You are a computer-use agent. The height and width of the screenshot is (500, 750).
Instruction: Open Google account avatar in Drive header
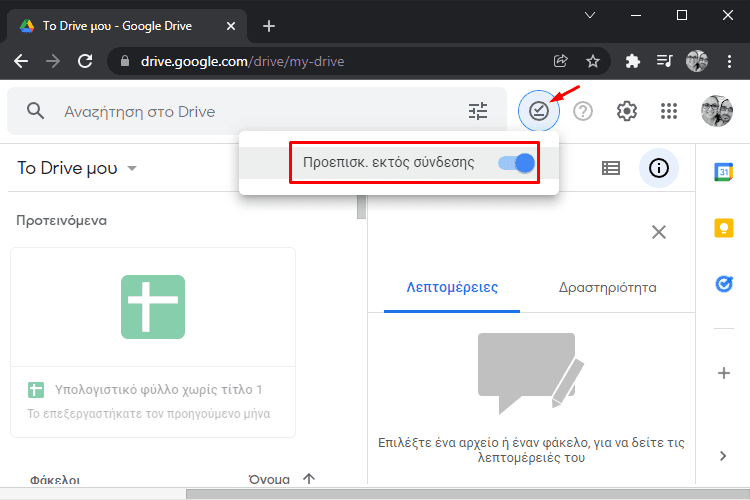tap(717, 111)
